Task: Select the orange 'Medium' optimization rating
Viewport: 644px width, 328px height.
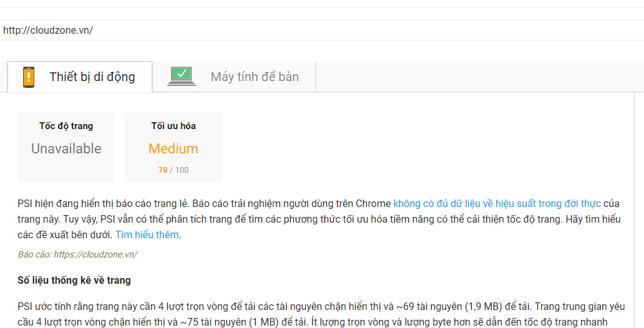Action: [173, 149]
